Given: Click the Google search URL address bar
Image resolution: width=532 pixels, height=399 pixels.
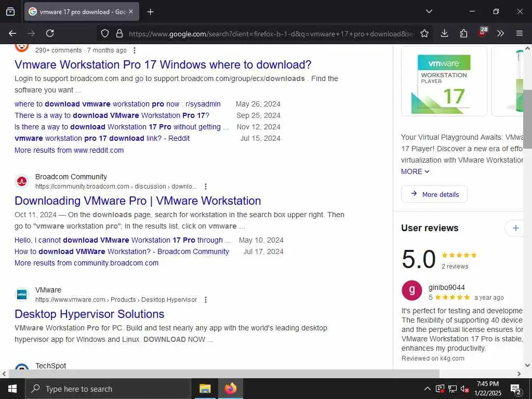Looking at the screenshot, I should [271, 34].
